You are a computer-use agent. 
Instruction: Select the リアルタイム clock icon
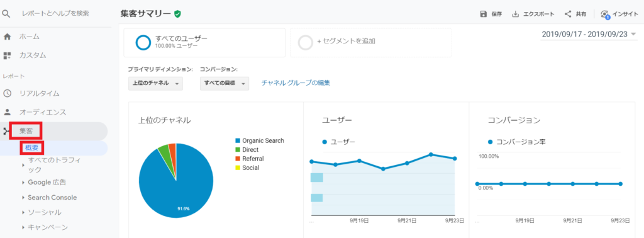tap(7, 93)
